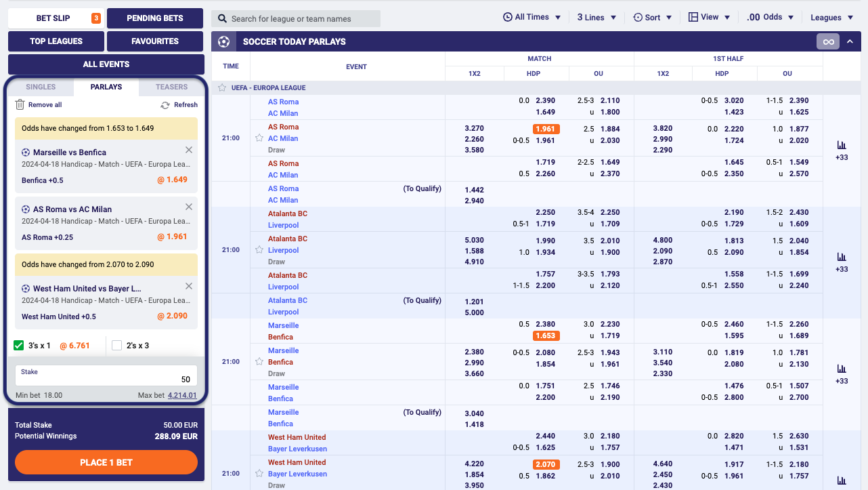Open stats chart for Atalanta vs Liverpool
Screen dimensions: 868x490
click(842, 257)
